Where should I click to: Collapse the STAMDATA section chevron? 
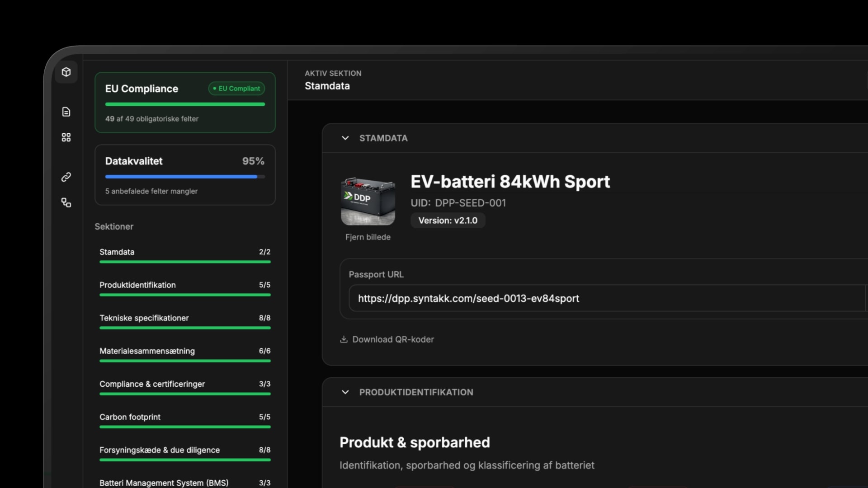point(345,138)
